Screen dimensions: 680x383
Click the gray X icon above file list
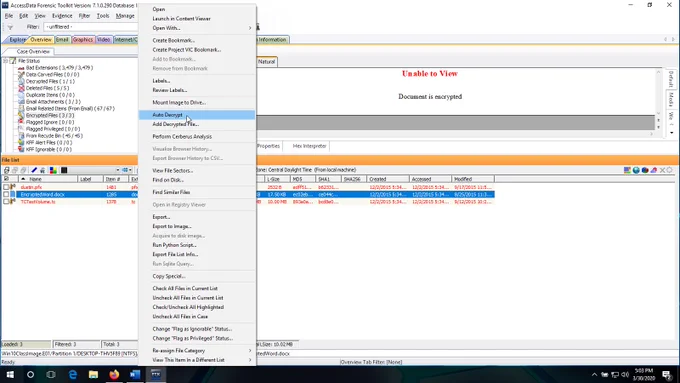point(662,170)
